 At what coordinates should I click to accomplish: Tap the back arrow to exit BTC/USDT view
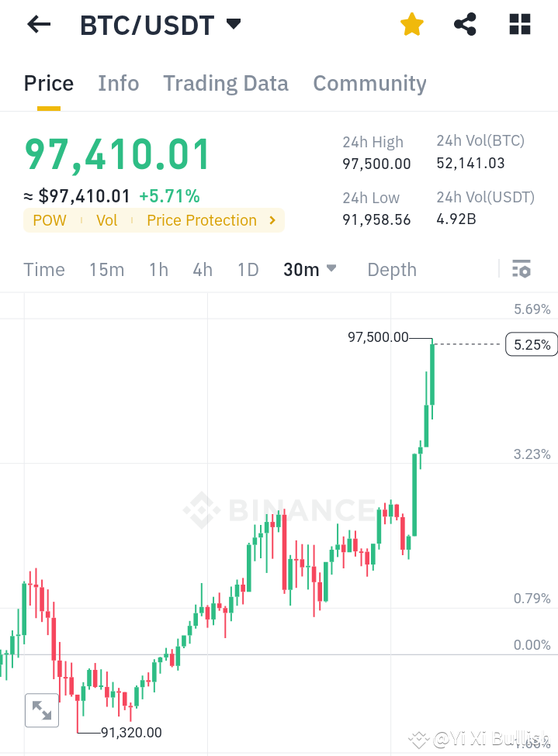(x=37, y=24)
